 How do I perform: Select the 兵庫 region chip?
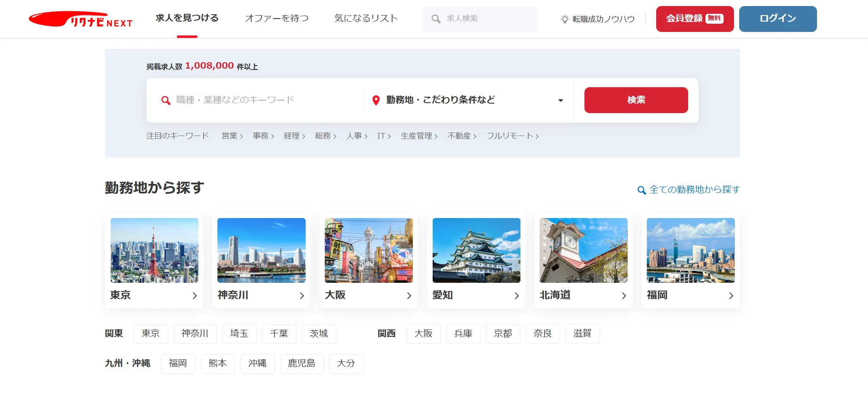tap(463, 334)
